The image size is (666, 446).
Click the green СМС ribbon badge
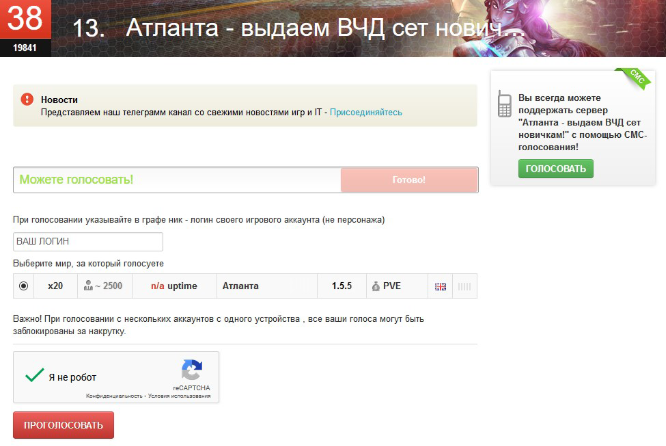634,77
